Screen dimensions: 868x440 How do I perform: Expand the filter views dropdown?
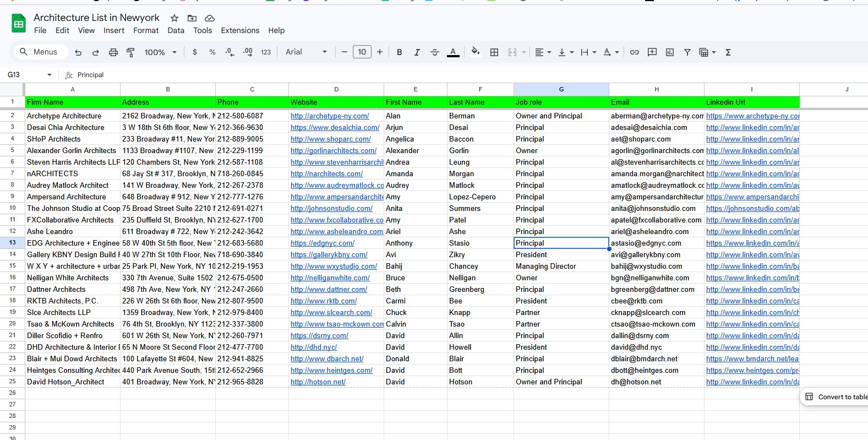[714, 52]
